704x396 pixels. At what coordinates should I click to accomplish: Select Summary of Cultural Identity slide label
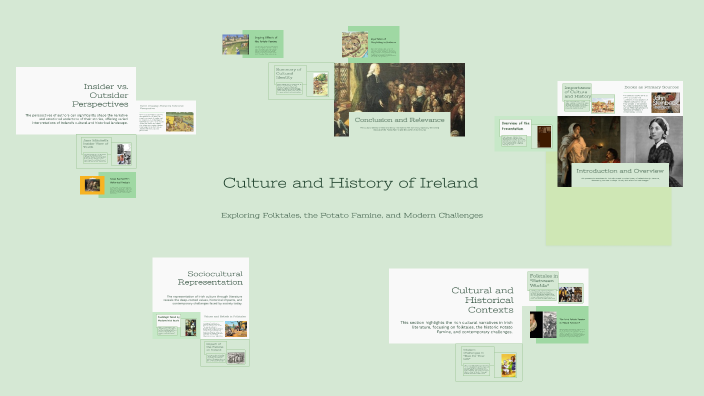(x=289, y=74)
